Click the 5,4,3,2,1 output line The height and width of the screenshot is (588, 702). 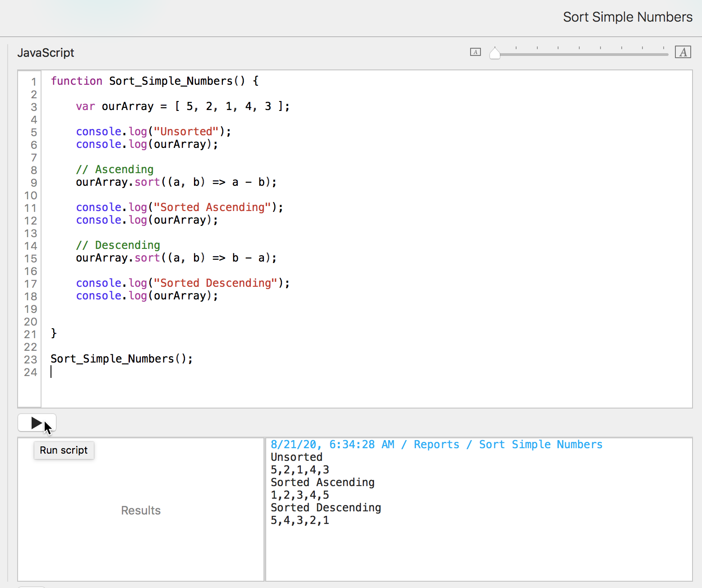click(x=300, y=520)
